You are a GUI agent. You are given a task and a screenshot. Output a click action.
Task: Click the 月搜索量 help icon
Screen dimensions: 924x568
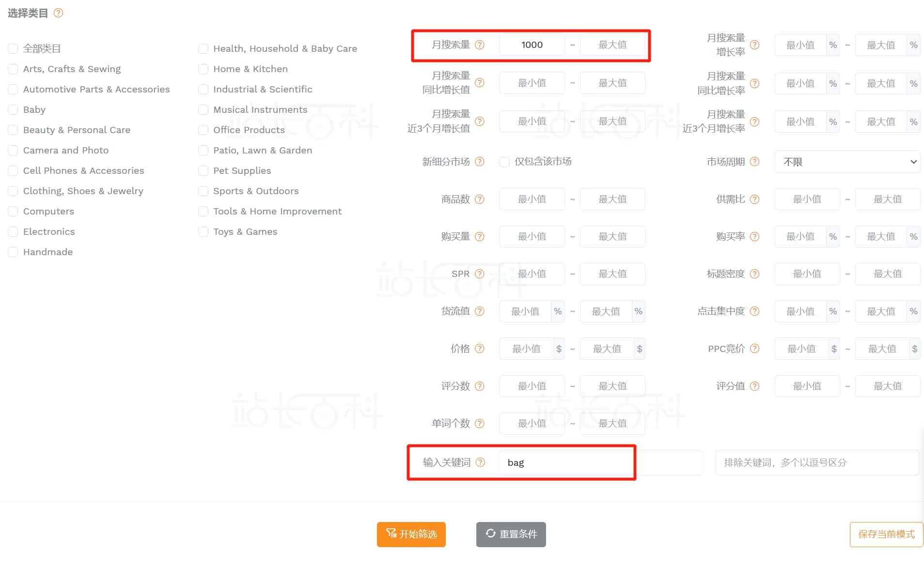(480, 45)
